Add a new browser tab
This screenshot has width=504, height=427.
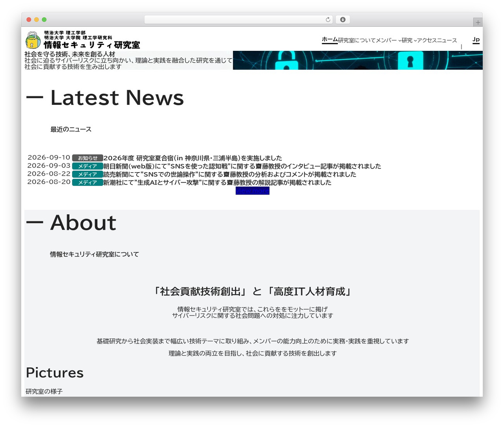click(478, 22)
